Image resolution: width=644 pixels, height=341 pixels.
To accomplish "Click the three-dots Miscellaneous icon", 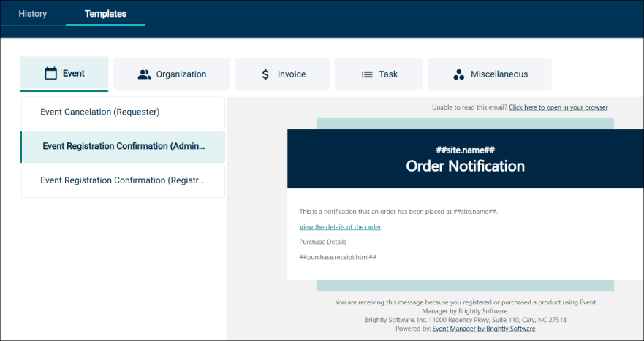I will pyautogui.click(x=459, y=74).
